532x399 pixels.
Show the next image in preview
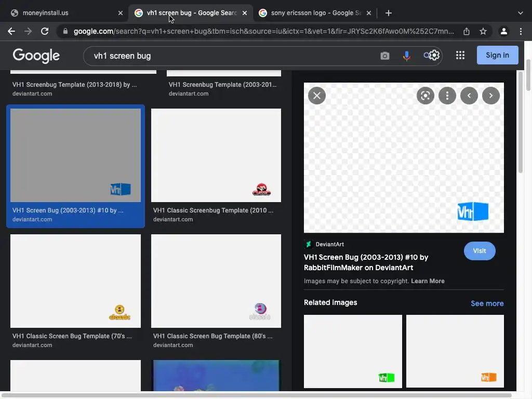tap(491, 96)
